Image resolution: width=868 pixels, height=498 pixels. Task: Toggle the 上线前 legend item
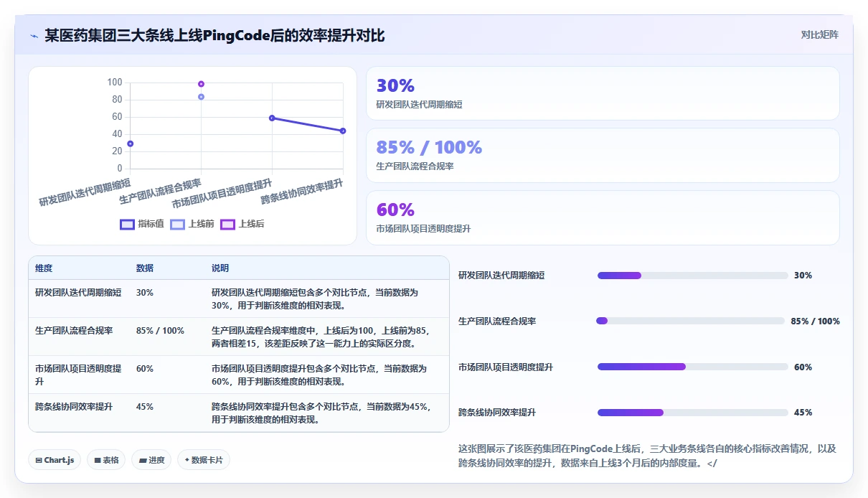(x=192, y=224)
